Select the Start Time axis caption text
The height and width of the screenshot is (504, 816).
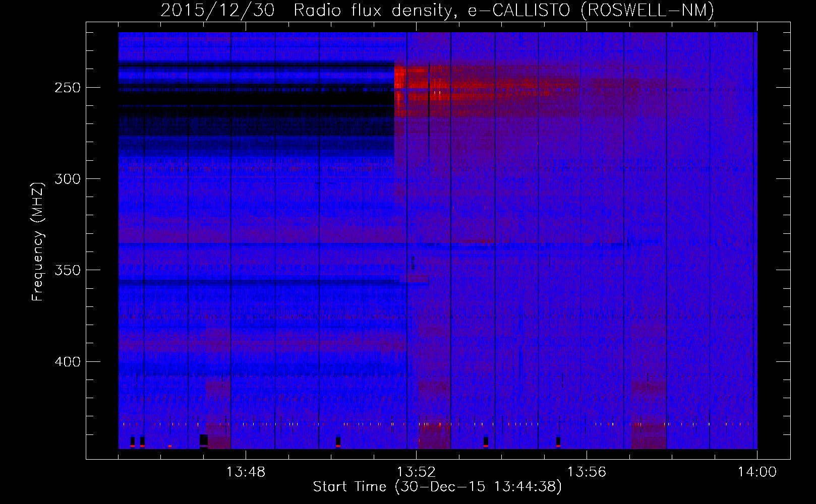[437, 487]
